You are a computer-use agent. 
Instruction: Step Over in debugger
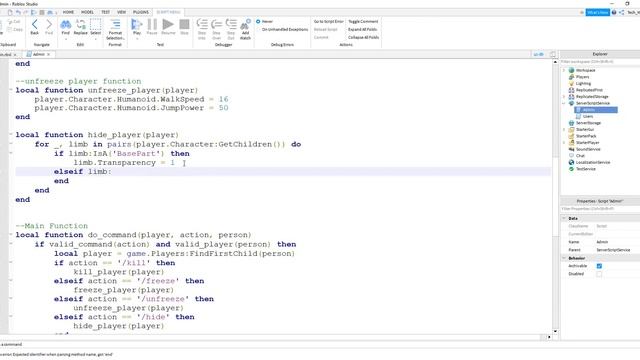coord(216,29)
